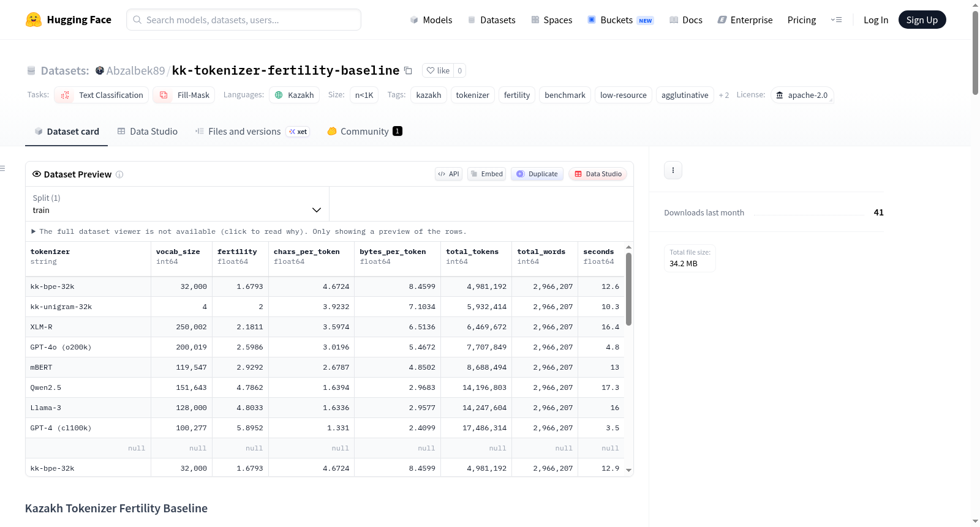Click the n<1K size tag
This screenshot has width=980, height=527.
(364, 95)
